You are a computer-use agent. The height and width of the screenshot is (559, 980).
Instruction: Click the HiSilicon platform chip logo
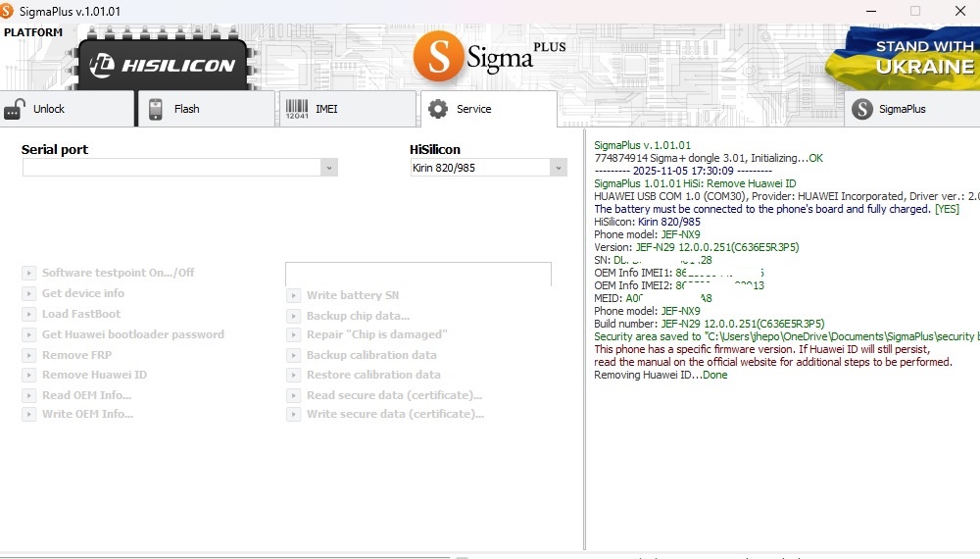[x=164, y=61]
